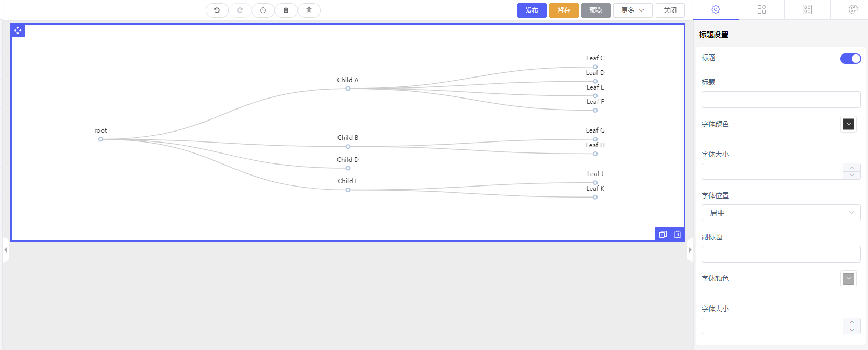Click the 标题 text input field

click(x=781, y=100)
